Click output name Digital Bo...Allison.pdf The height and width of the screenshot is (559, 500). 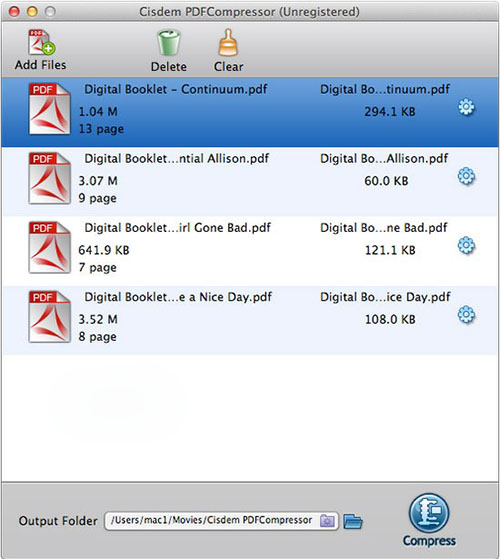coord(384,158)
